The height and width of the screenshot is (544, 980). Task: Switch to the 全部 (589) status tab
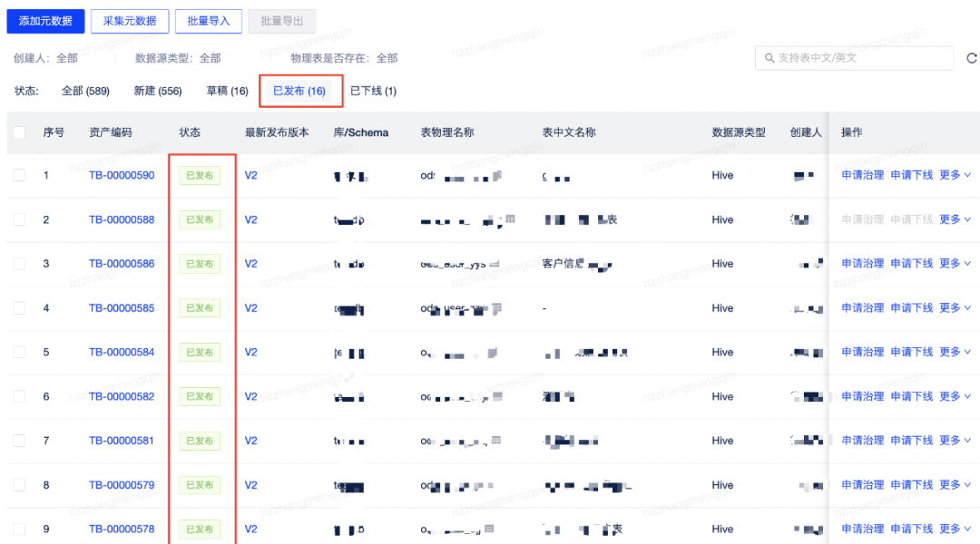point(86,91)
